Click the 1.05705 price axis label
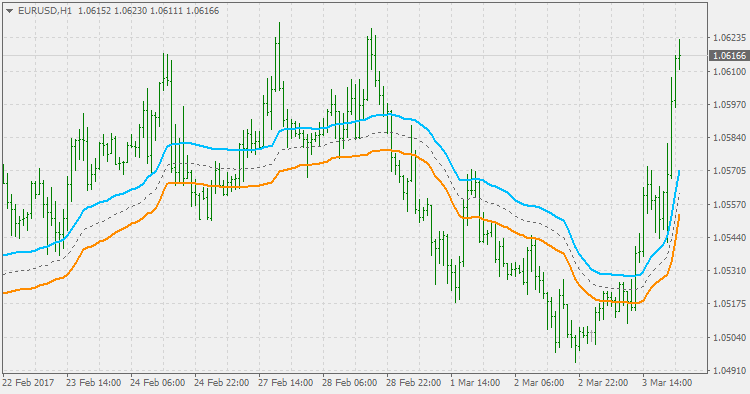The height and width of the screenshot is (394, 750). pyautogui.click(x=729, y=171)
